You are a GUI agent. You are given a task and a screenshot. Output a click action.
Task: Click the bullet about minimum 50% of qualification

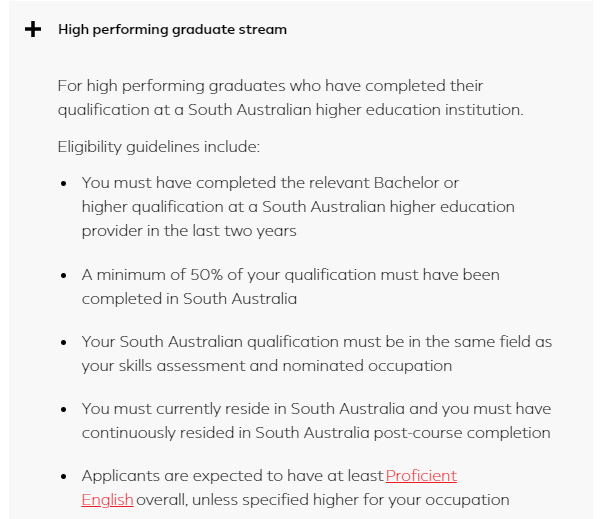(x=290, y=286)
